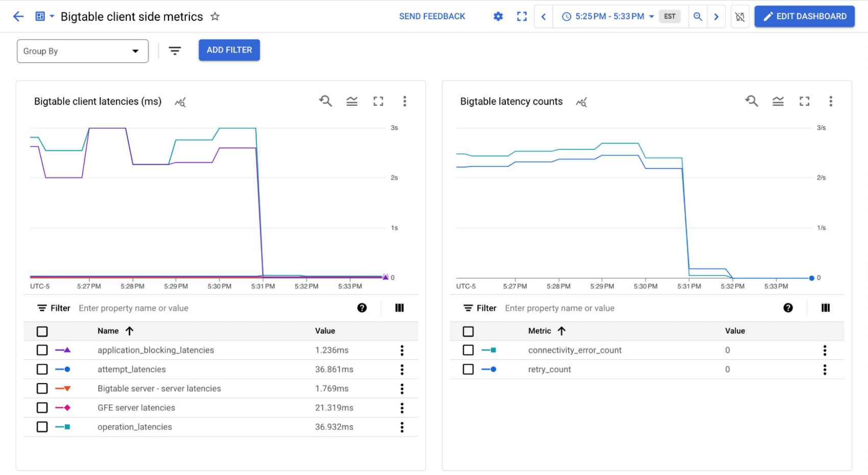
Task: Open column selector in latency counts legend
Action: [826, 308]
